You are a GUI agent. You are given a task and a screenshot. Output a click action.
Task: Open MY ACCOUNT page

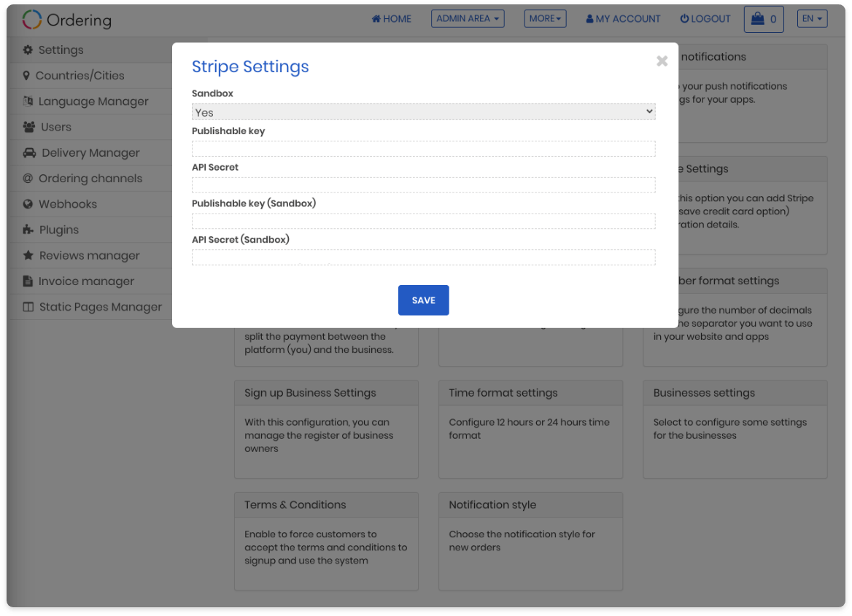coord(623,18)
